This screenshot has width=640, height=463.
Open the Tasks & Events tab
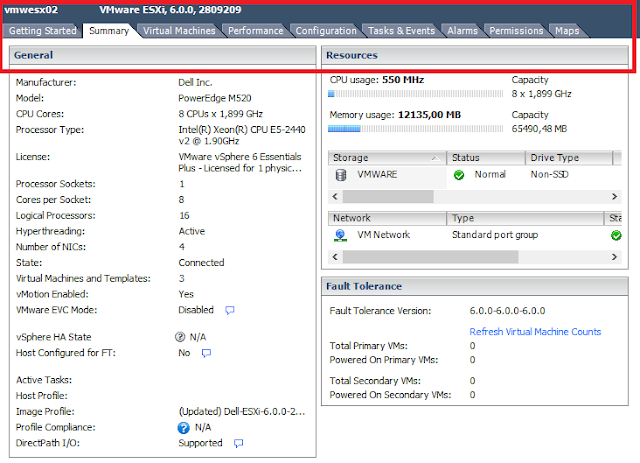click(401, 31)
